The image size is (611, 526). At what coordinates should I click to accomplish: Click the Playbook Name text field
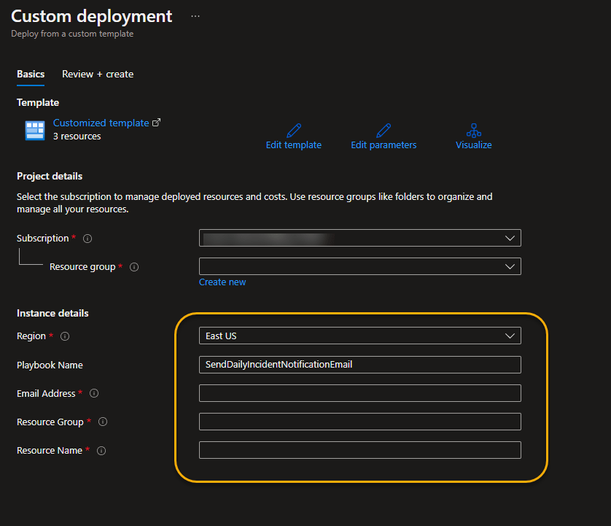(360, 364)
